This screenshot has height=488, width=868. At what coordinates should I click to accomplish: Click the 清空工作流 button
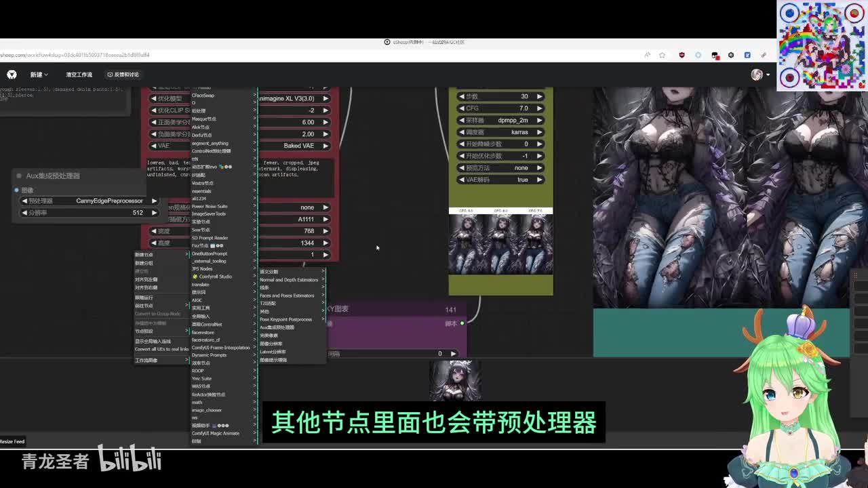(x=79, y=75)
